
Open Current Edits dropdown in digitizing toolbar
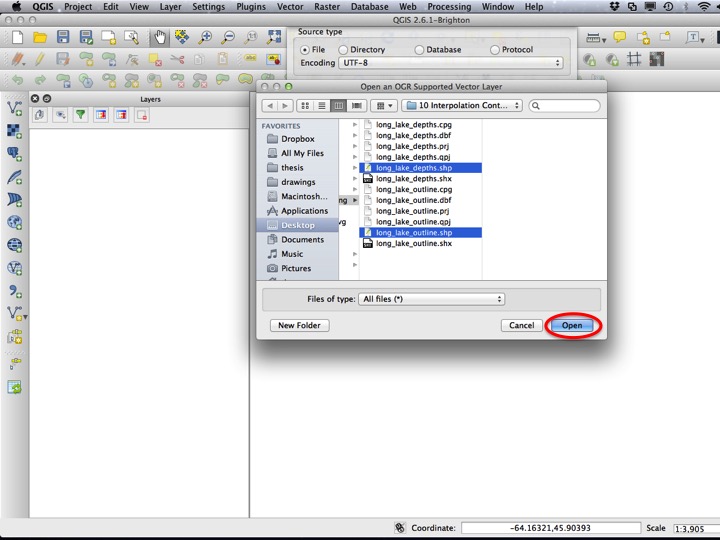click(x=18, y=59)
